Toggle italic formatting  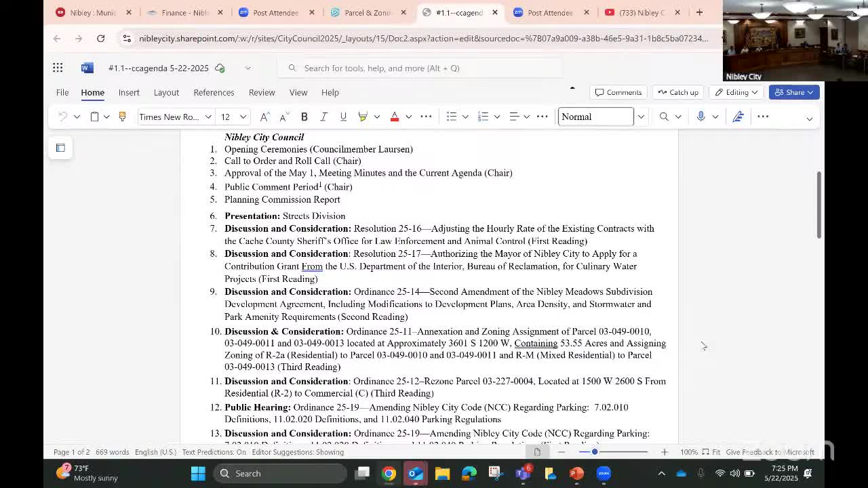coord(323,117)
